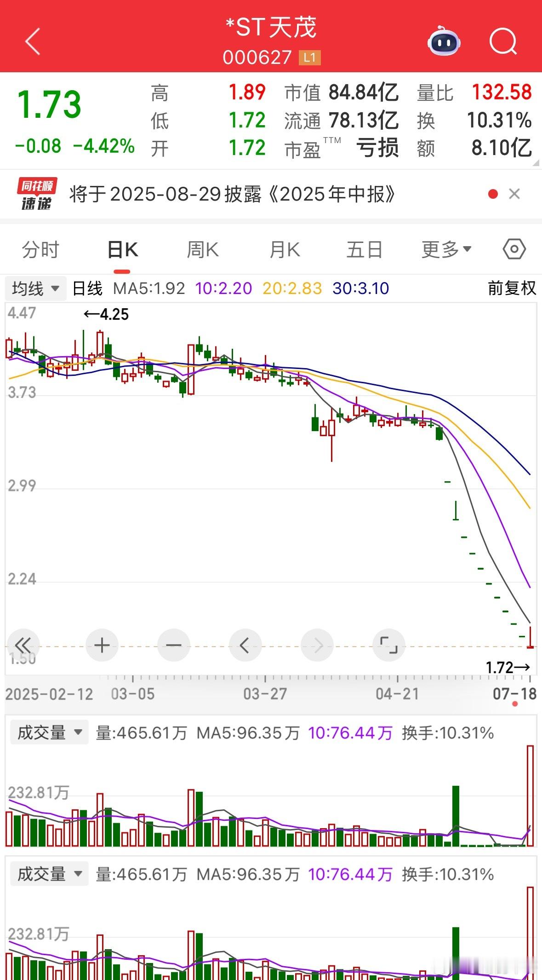Image resolution: width=542 pixels, height=980 pixels.
Task: Tap turnover amount 8.10亿
Action: click(x=502, y=148)
